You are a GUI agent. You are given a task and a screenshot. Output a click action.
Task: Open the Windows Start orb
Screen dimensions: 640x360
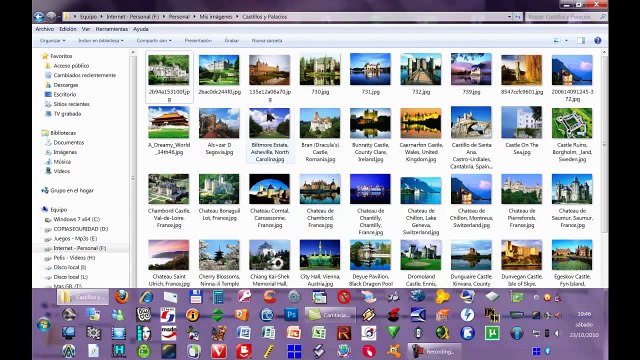pyautogui.click(x=44, y=325)
